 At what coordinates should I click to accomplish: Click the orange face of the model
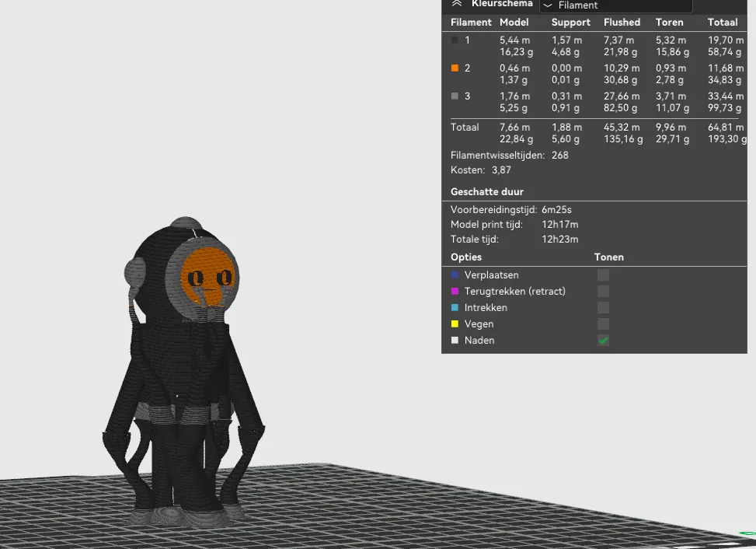(x=210, y=275)
